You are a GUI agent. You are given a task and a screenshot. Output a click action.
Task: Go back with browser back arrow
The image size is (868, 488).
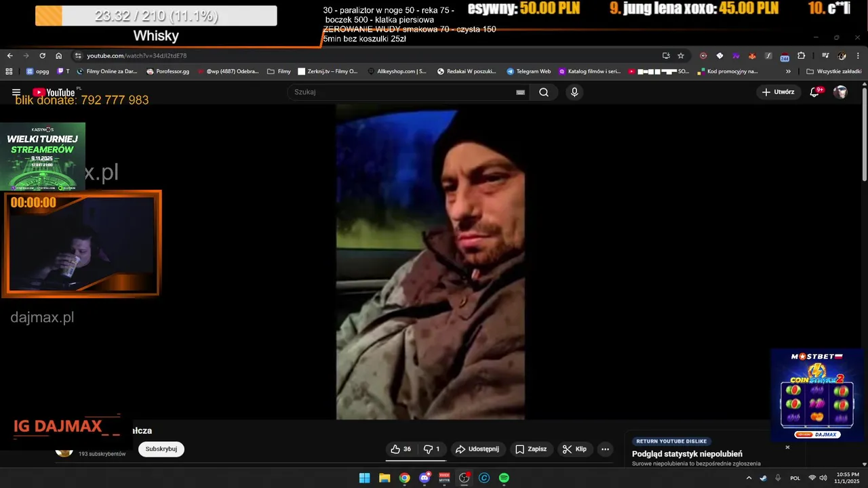coord(9,56)
